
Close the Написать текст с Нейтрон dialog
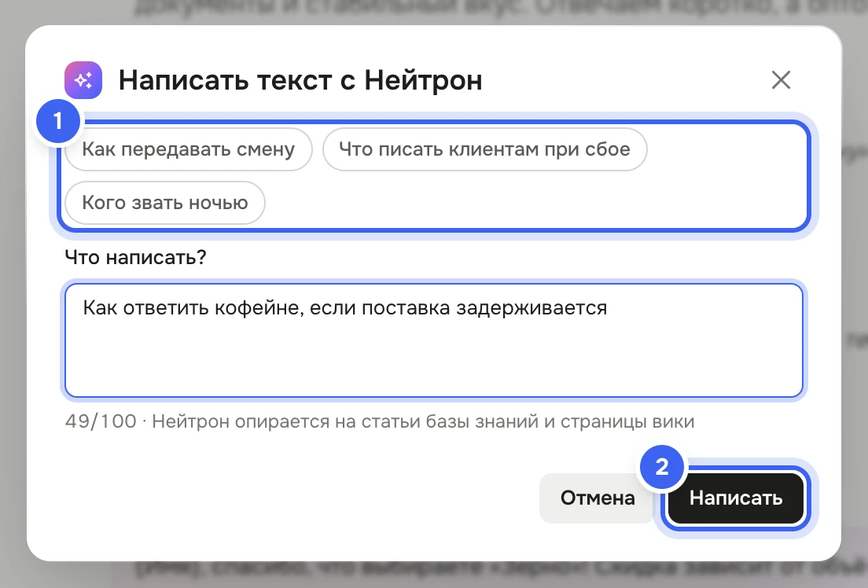781,80
